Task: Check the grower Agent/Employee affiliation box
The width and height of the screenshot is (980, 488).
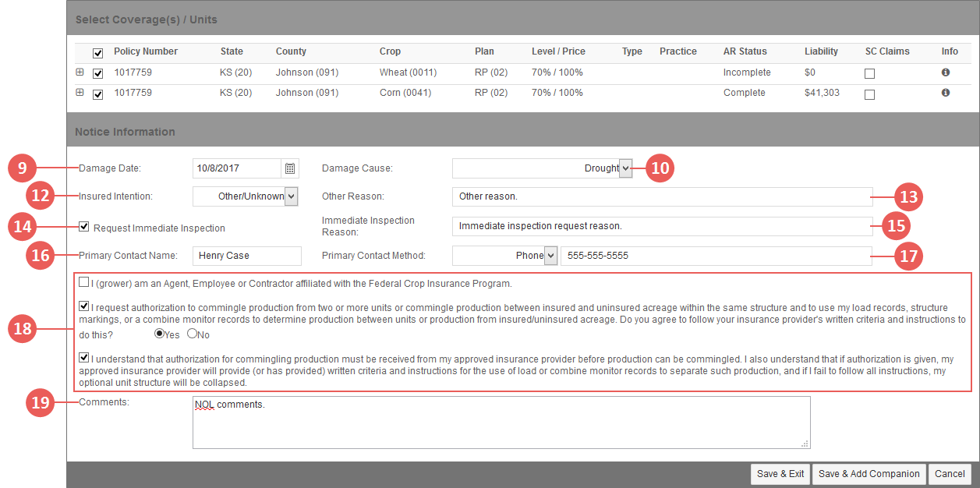Action: coord(84,282)
